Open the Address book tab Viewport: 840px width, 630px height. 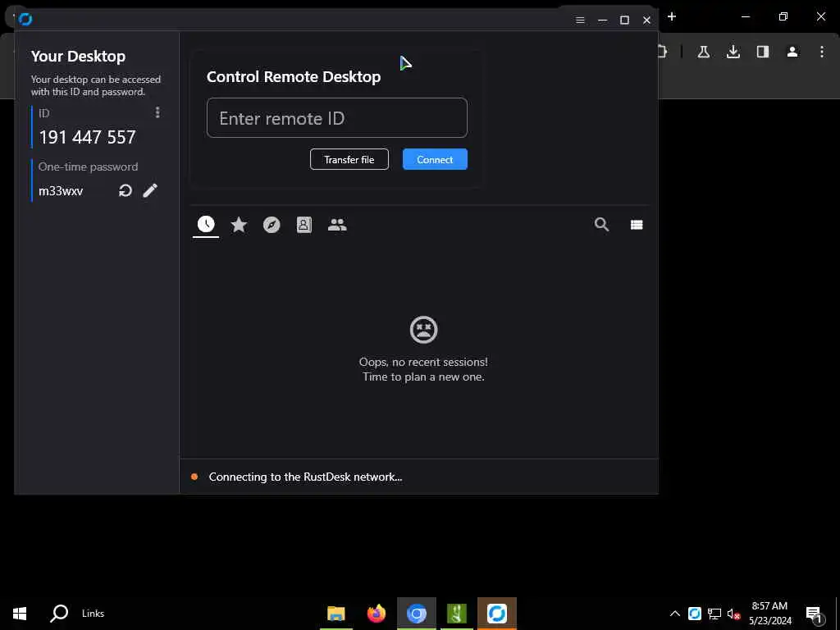pyautogui.click(x=304, y=225)
